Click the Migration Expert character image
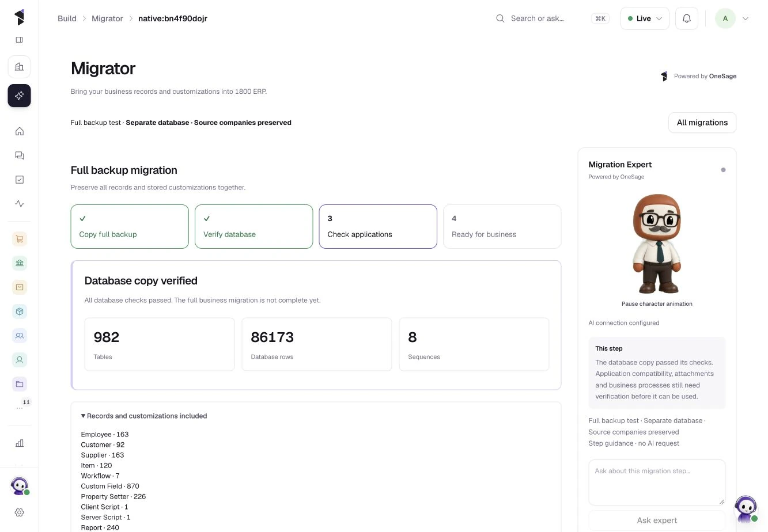The width and height of the screenshot is (768, 532). [x=657, y=244]
